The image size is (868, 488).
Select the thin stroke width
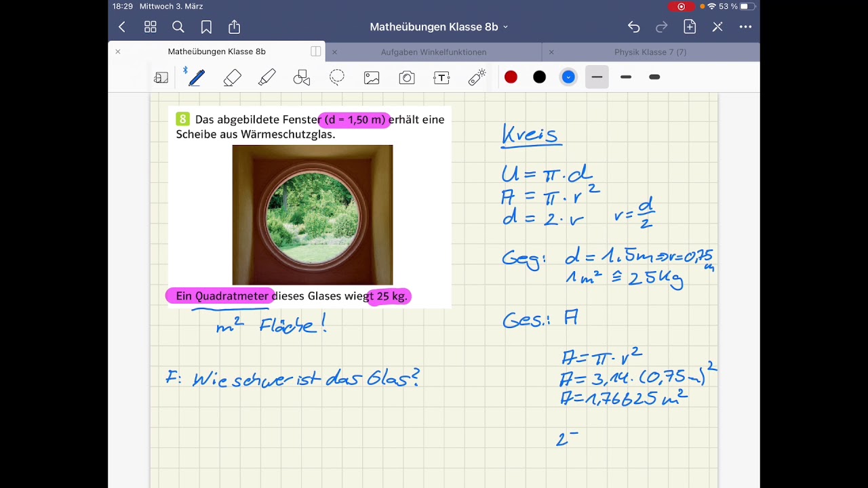pyautogui.click(x=597, y=77)
